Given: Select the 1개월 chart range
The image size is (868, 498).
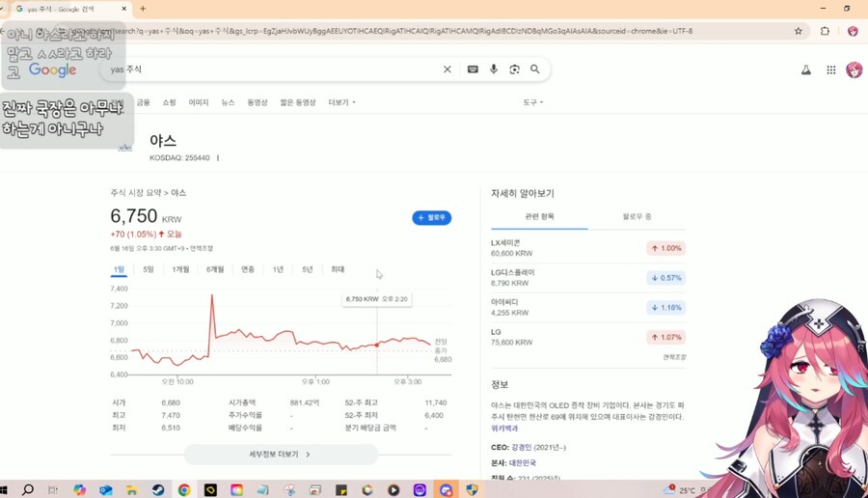Looking at the screenshot, I should [x=180, y=270].
